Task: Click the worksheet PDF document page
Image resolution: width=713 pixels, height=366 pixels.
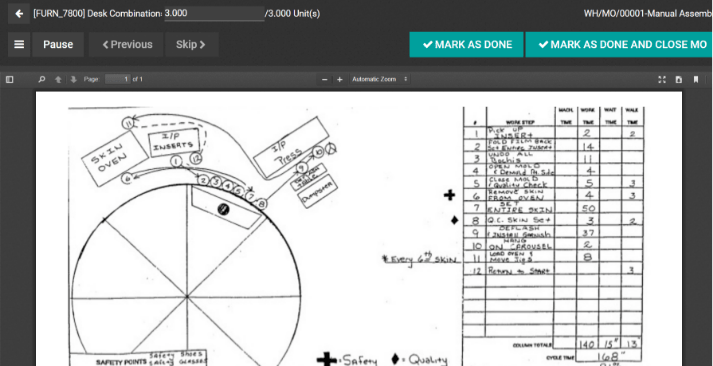Action: click(x=359, y=228)
